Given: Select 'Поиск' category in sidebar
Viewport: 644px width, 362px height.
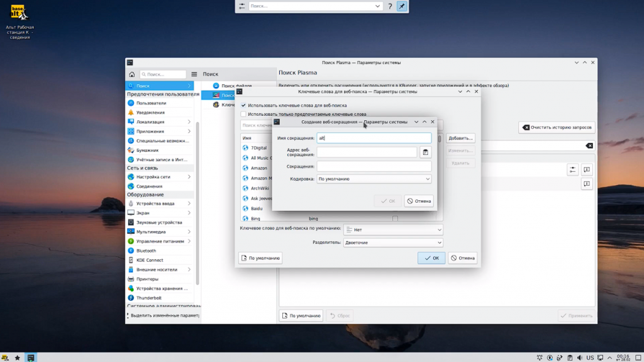Looking at the screenshot, I should coord(159,86).
